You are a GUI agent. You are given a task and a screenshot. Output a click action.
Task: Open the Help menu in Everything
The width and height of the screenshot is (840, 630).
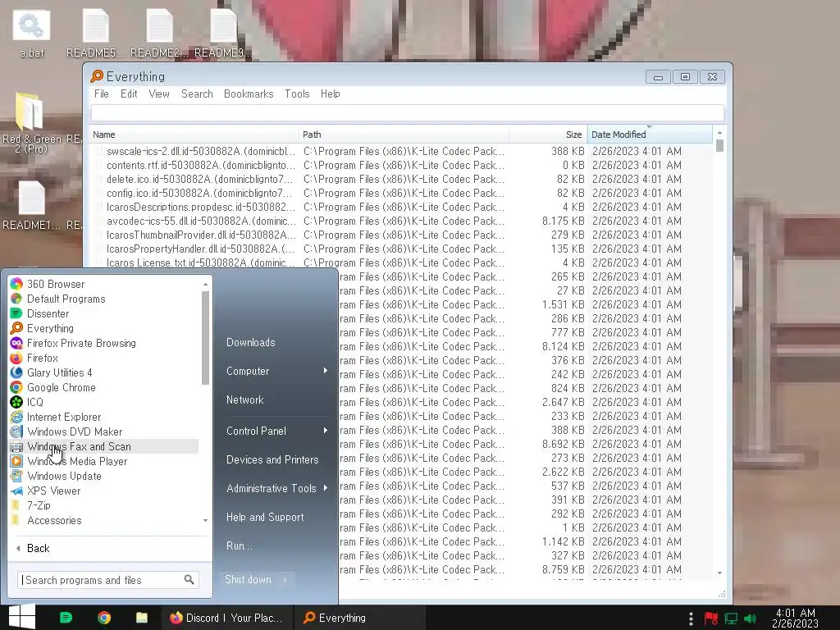[330, 94]
